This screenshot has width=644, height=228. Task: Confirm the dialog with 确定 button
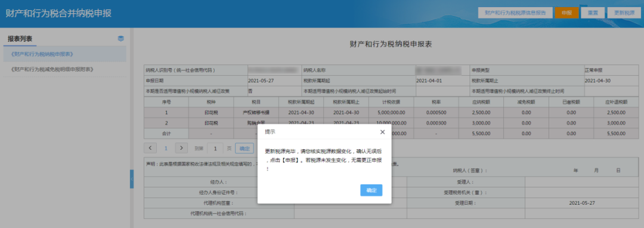pos(371,190)
